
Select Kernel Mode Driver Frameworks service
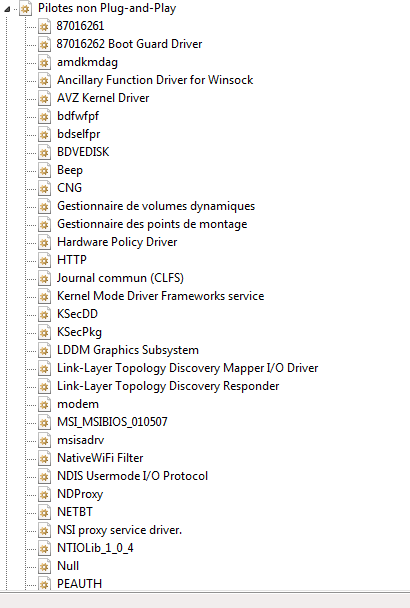tap(160, 296)
